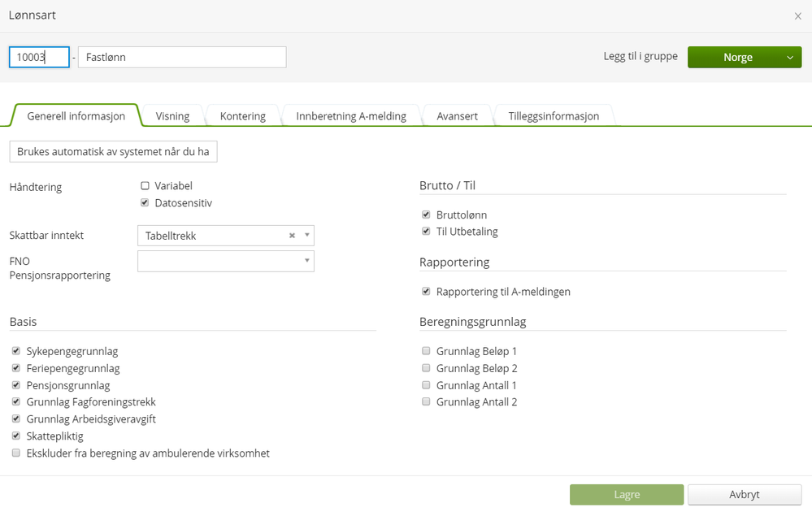The height and width of the screenshot is (516, 812).
Task: Disable the Sykepengegrunnlag checkbox
Action: 16,352
